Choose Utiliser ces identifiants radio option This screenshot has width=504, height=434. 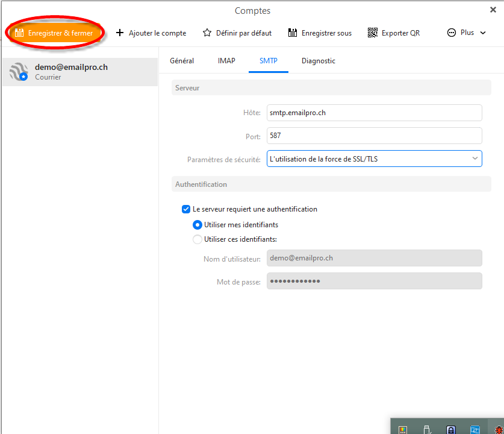[198, 239]
